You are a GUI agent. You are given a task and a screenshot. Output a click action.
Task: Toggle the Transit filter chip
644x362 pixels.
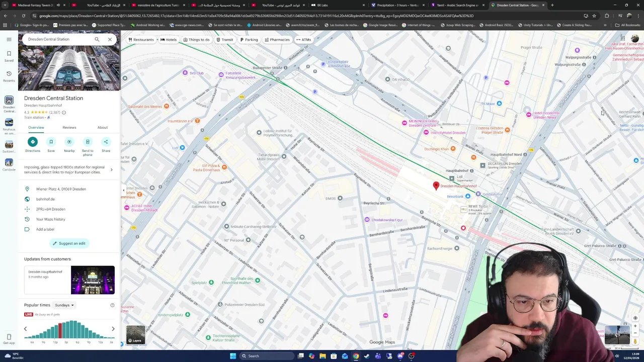(225, 40)
